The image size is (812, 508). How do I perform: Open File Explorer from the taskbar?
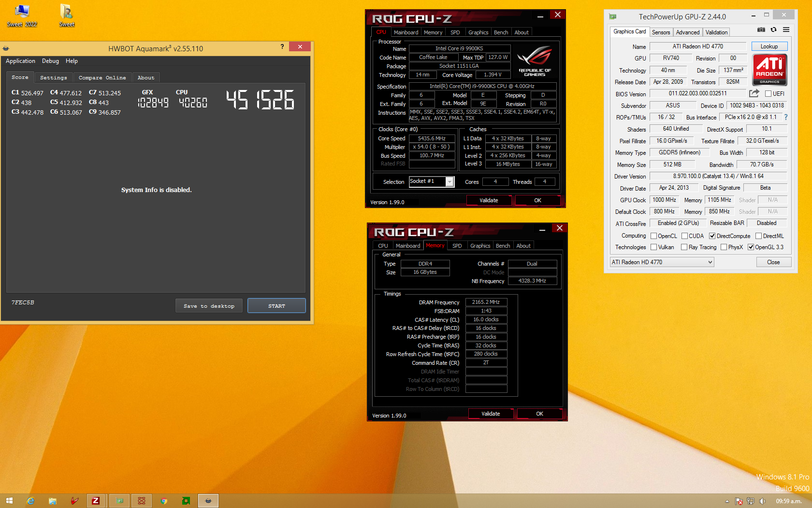pyautogui.click(x=52, y=501)
